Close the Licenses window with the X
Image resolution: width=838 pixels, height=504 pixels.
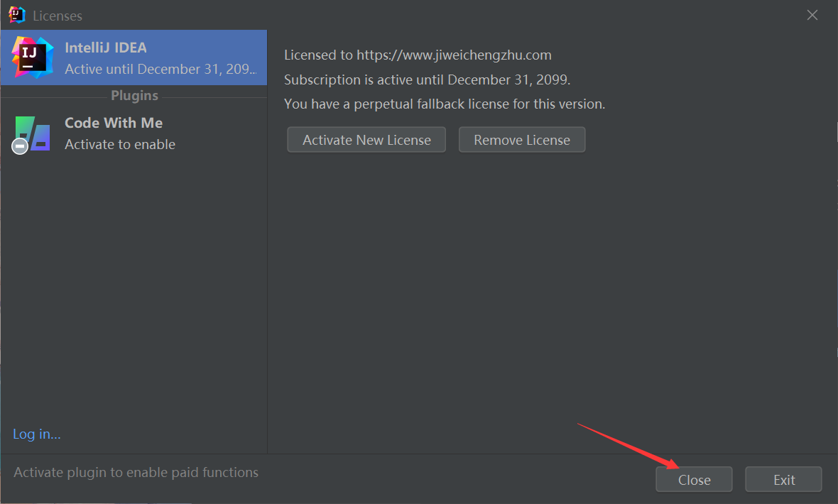812,15
